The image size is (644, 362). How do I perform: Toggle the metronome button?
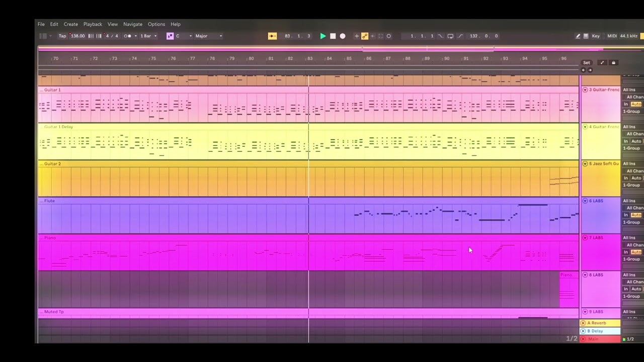tap(127, 36)
